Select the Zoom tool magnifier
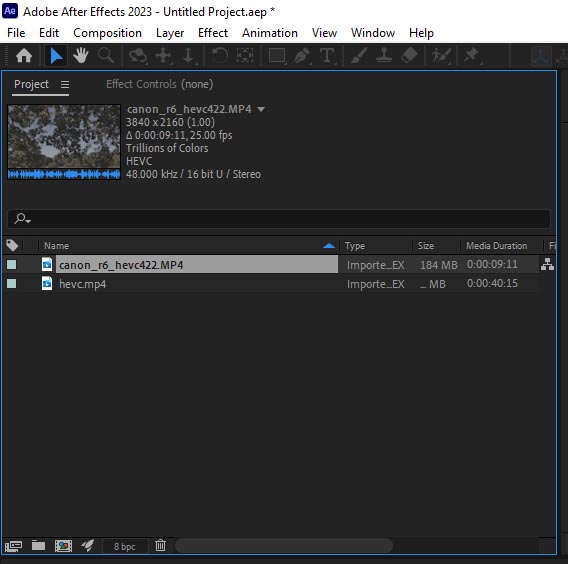The height and width of the screenshot is (564, 568). point(105,55)
